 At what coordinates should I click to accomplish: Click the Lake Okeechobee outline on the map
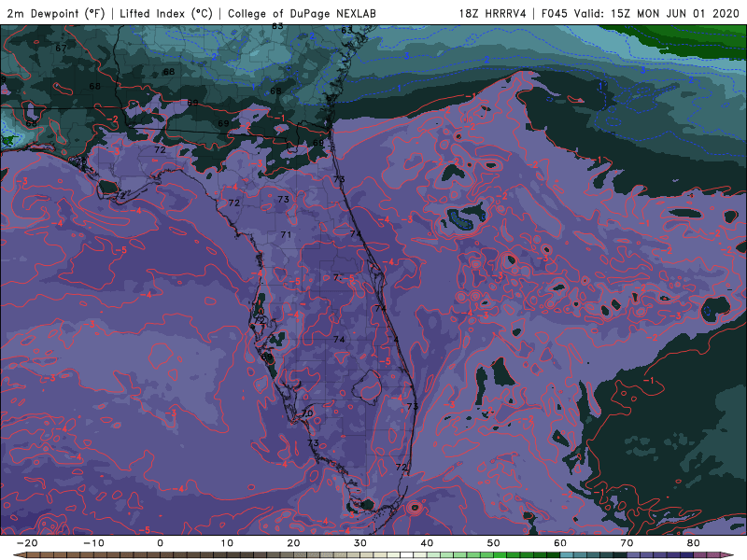[x=367, y=385]
